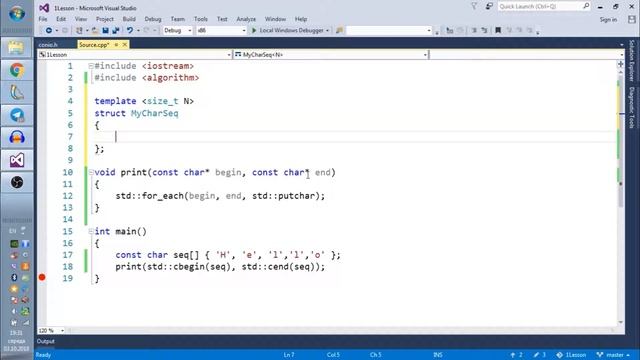Click the Sign in link
The height and width of the screenshot is (360, 640).
pyautogui.click(x=608, y=20)
